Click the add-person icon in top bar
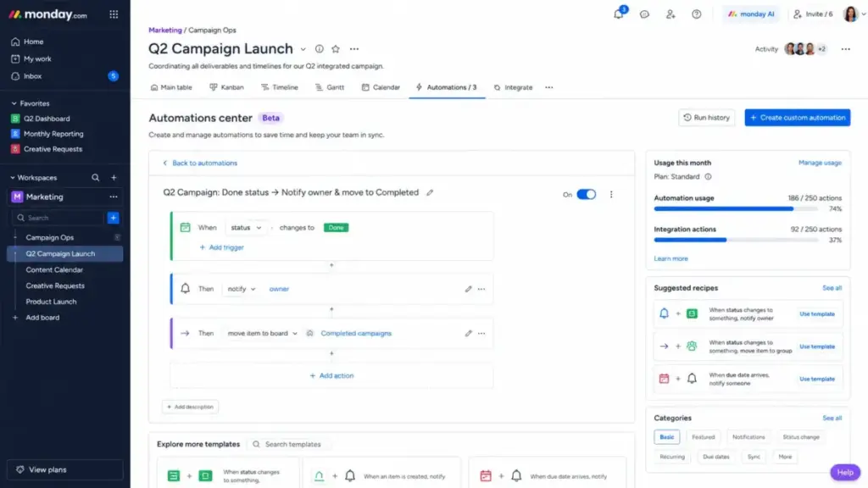The height and width of the screenshot is (488, 868). point(670,14)
